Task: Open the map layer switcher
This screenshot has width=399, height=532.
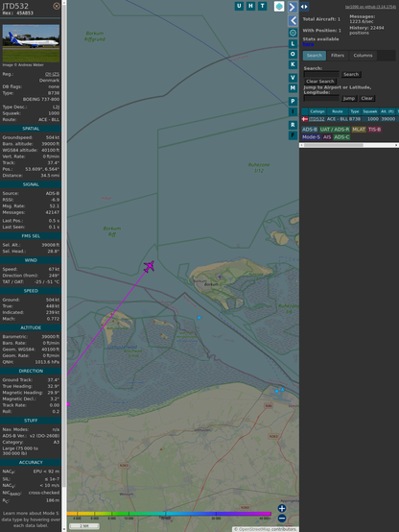Action: point(279,6)
